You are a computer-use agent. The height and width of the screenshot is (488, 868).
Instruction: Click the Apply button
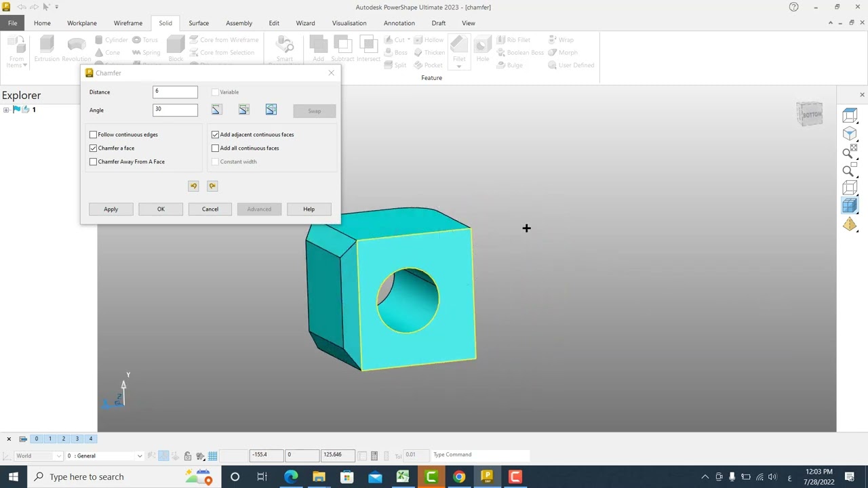[x=111, y=209]
